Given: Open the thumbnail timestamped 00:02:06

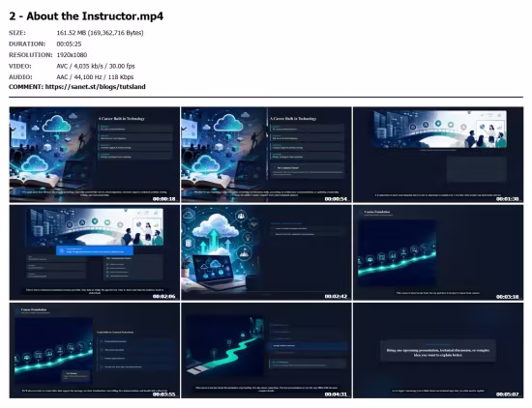Looking at the screenshot, I should (x=95, y=252).
